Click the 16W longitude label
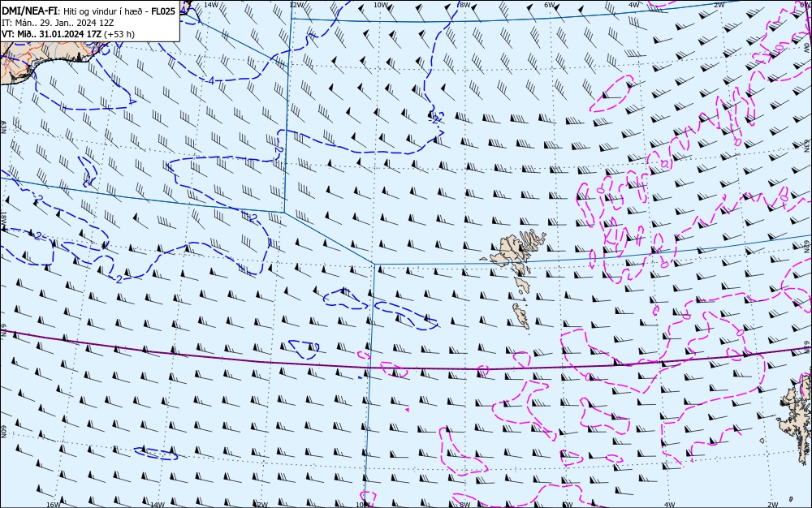812x508 pixels. (53, 505)
